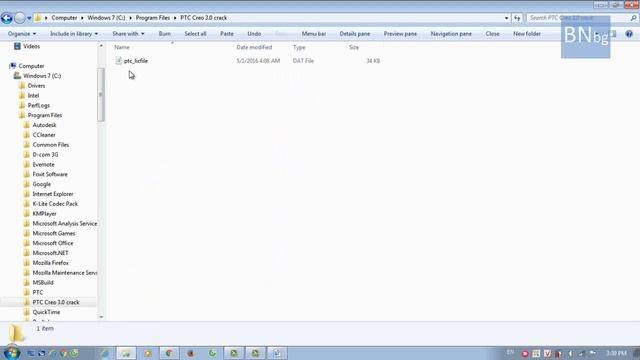Screen dimensions: 640x360
Task: Go to Program Files in breadcrumb
Action: click(x=153, y=18)
